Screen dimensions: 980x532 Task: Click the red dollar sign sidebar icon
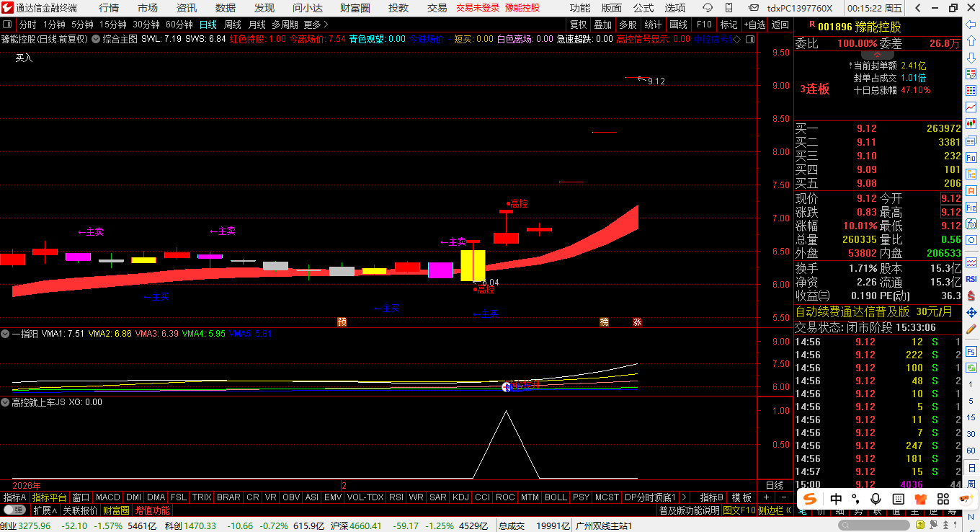[971, 296]
